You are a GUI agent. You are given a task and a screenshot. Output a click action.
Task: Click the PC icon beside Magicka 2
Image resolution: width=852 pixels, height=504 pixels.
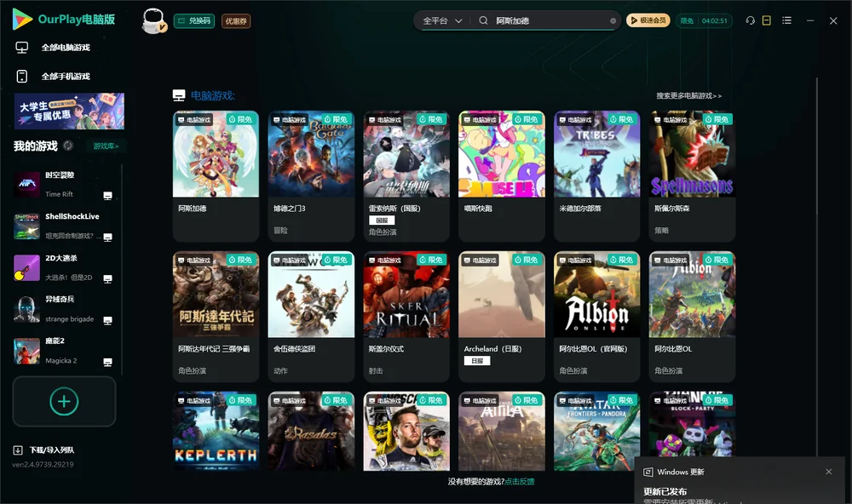(x=107, y=363)
